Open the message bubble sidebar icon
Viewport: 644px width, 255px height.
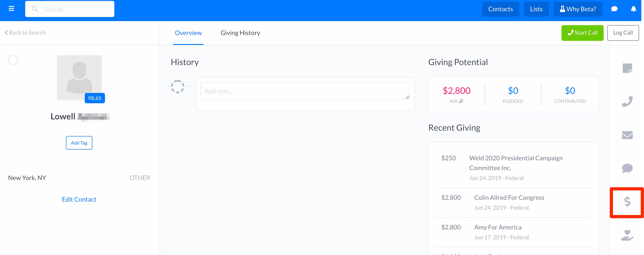pos(627,168)
